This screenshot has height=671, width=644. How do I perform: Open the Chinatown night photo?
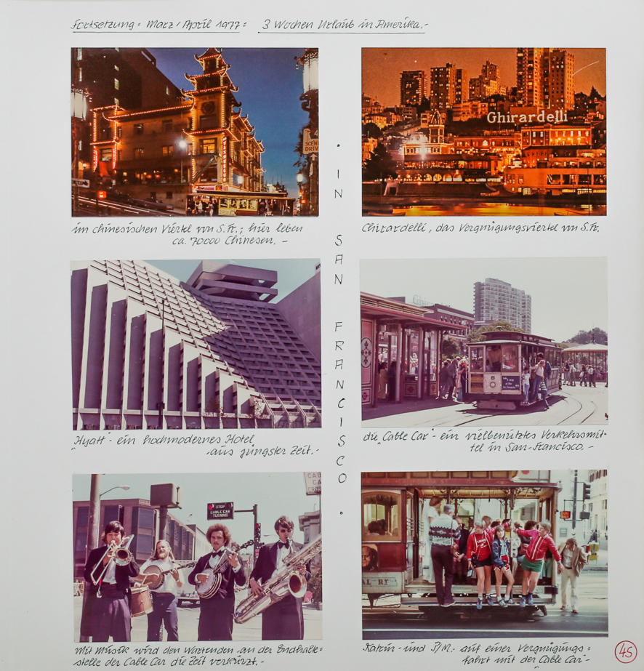194,132
